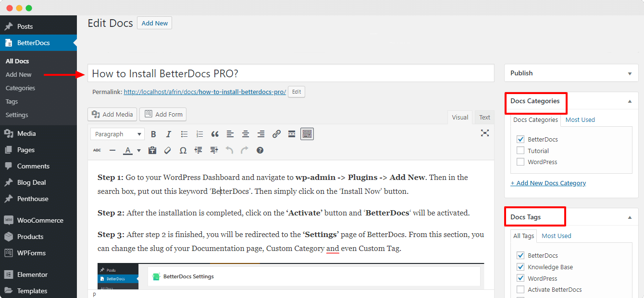Insert a blockquote in the editor
Screen dimensions: 644x298
[x=215, y=134]
